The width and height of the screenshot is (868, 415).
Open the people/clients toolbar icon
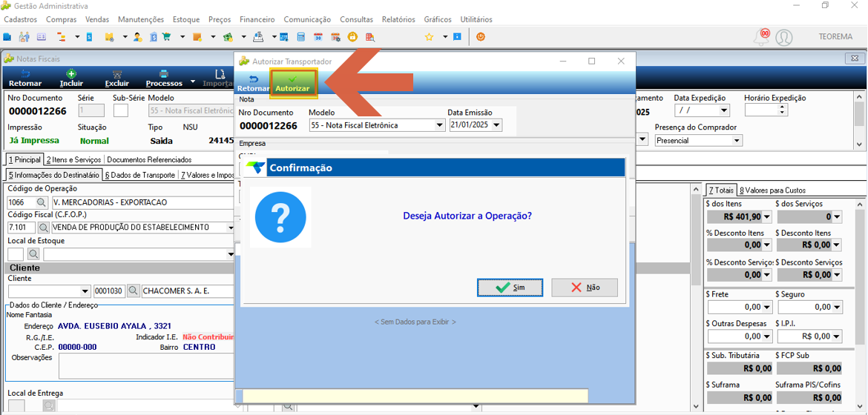click(24, 37)
